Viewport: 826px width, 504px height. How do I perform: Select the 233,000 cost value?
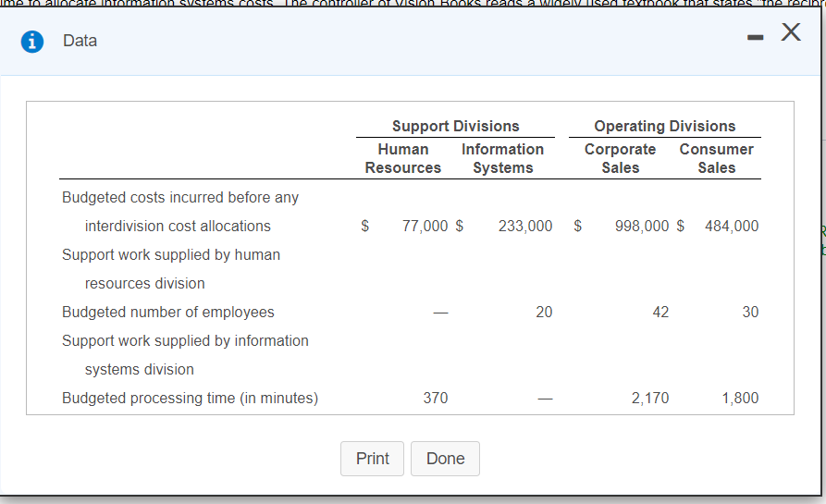point(525,226)
